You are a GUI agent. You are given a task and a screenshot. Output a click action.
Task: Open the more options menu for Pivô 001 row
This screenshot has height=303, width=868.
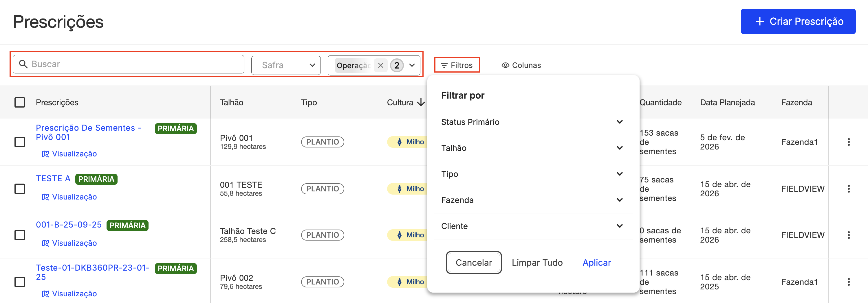point(848,142)
